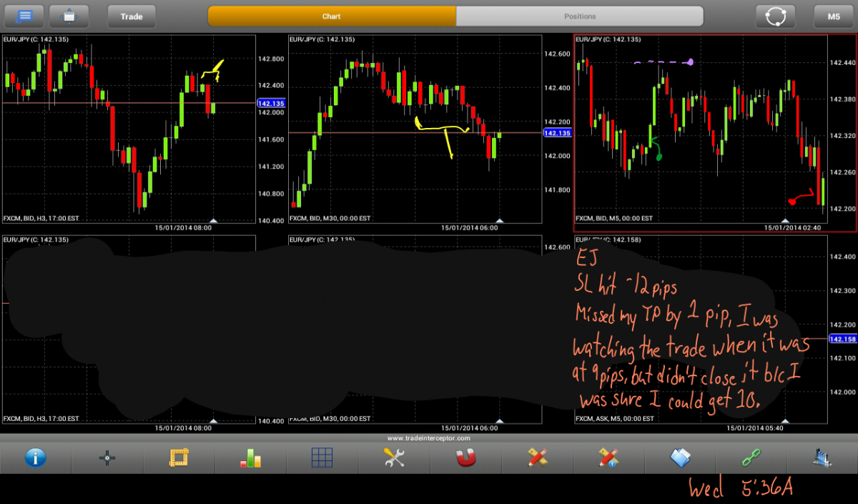Toggle the green chain link icon
Screen dimensions: 858x504
[751, 458]
